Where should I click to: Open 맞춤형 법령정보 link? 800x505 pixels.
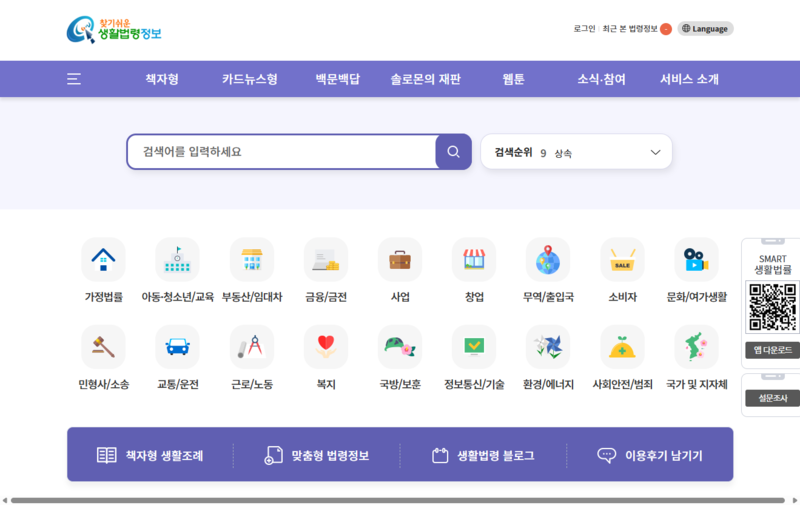316,456
